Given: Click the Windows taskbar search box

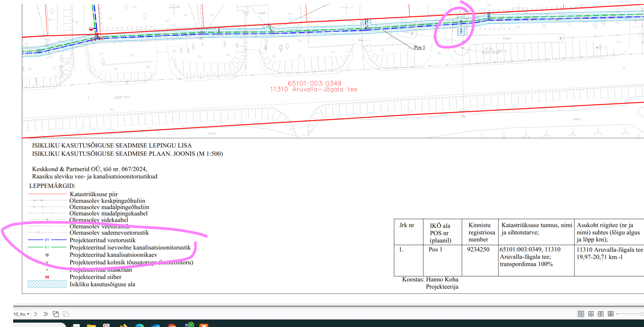Looking at the screenshot, I should 39,325.
